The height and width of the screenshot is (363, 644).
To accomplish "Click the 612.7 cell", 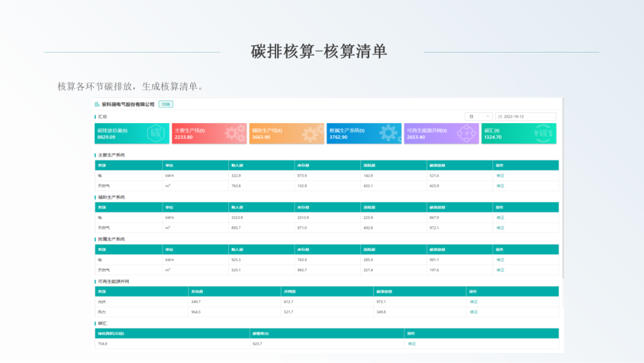I will pyautogui.click(x=289, y=302).
